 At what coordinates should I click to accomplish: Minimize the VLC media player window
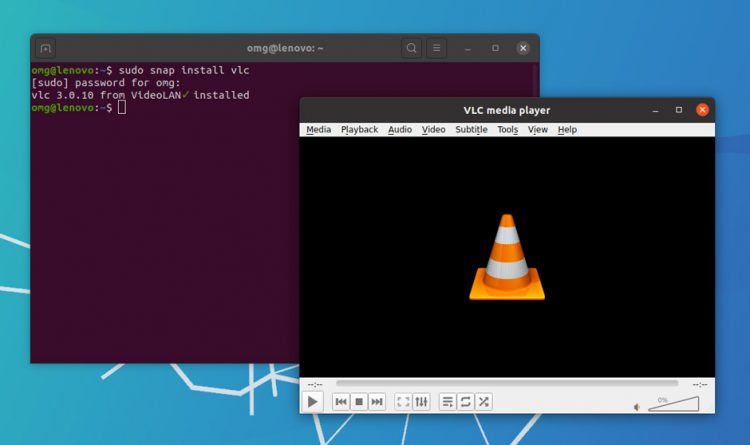[656, 110]
